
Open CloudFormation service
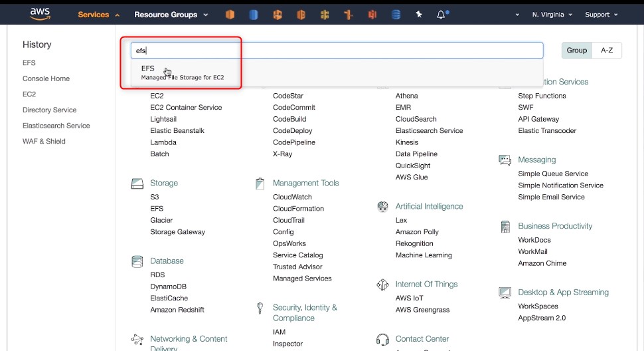click(298, 209)
